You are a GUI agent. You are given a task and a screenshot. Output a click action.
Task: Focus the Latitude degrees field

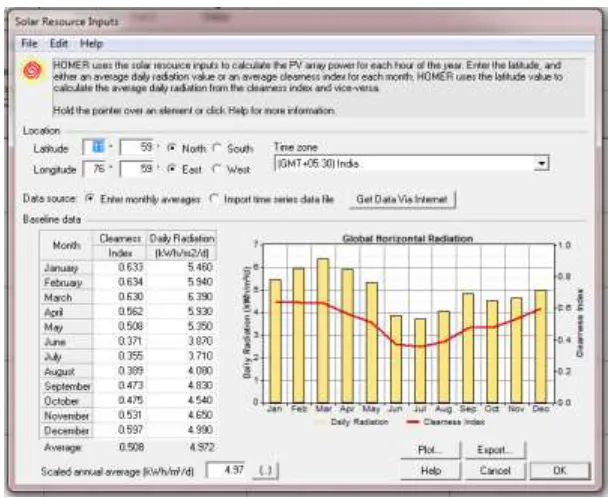(94, 148)
